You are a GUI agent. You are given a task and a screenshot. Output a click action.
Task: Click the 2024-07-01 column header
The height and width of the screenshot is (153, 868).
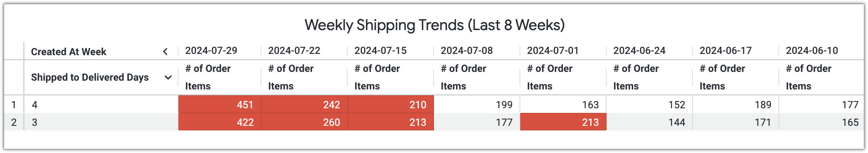[553, 51]
